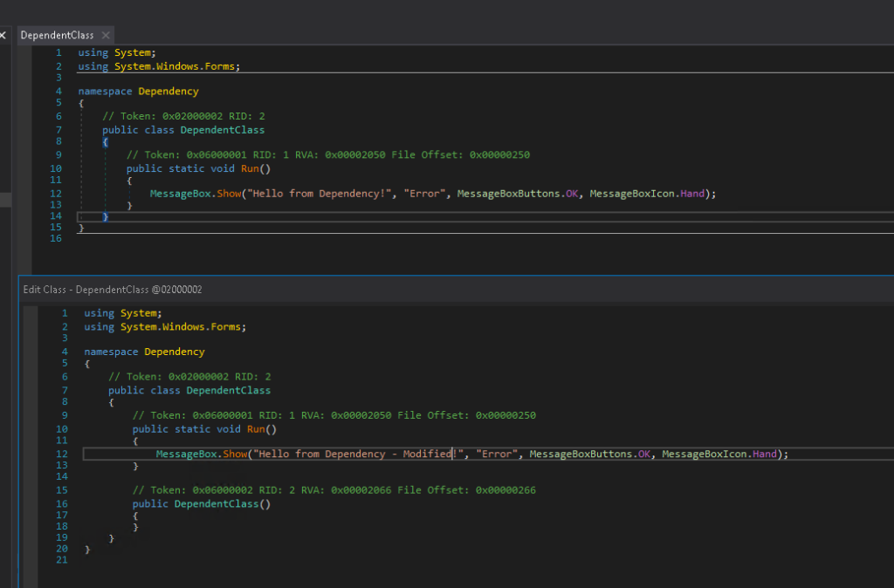Image resolution: width=894 pixels, height=588 pixels.
Task: Click line number 16 in the upper view
Action: click(x=57, y=238)
